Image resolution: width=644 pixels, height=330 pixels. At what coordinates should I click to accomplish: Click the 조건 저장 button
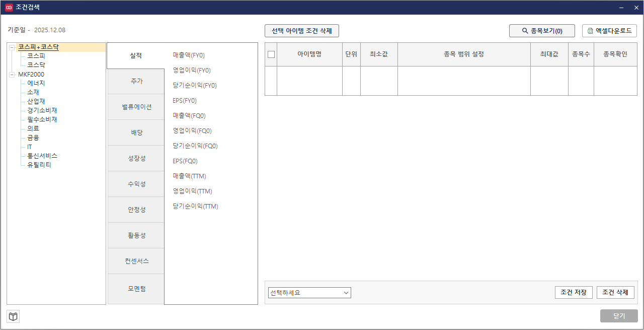tap(574, 293)
